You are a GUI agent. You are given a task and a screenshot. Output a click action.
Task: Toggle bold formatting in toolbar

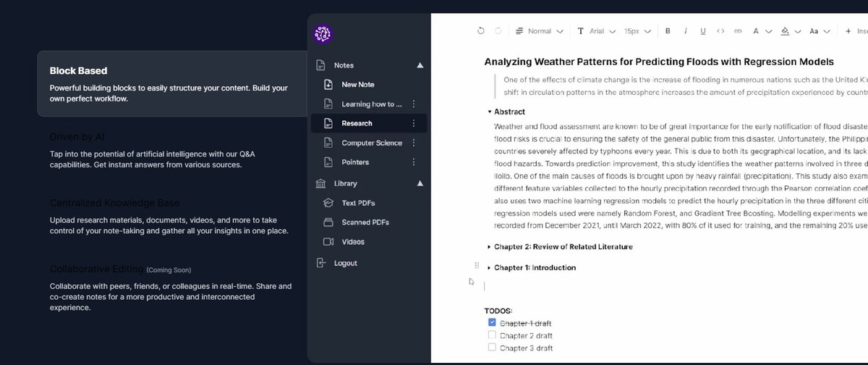point(667,31)
